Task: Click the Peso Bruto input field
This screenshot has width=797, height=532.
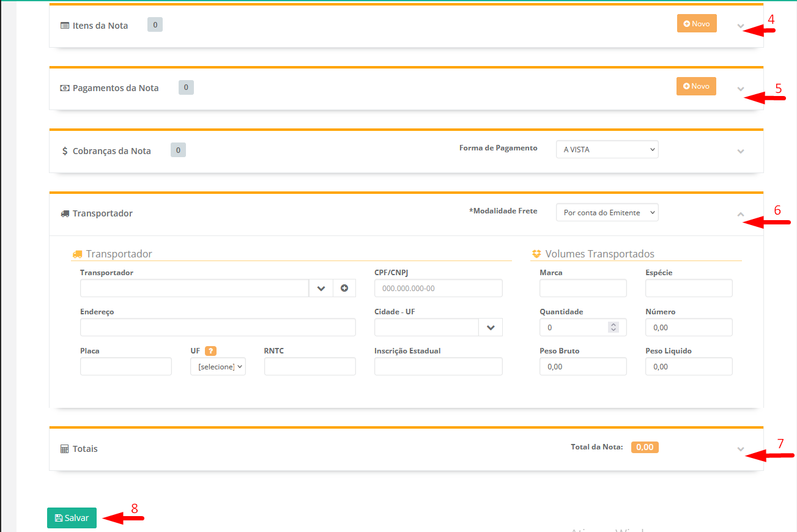Action: pos(583,366)
